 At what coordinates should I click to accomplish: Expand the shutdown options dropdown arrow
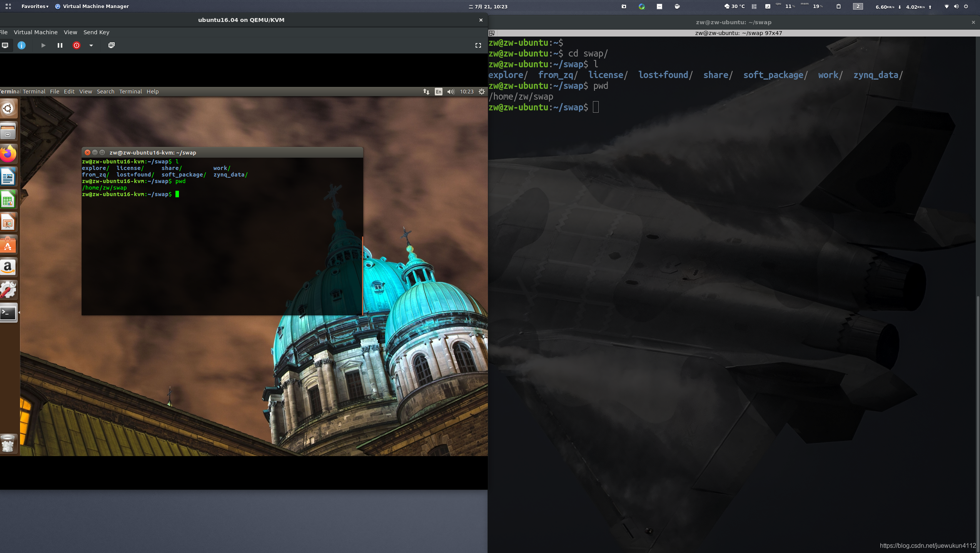pos(91,45)
